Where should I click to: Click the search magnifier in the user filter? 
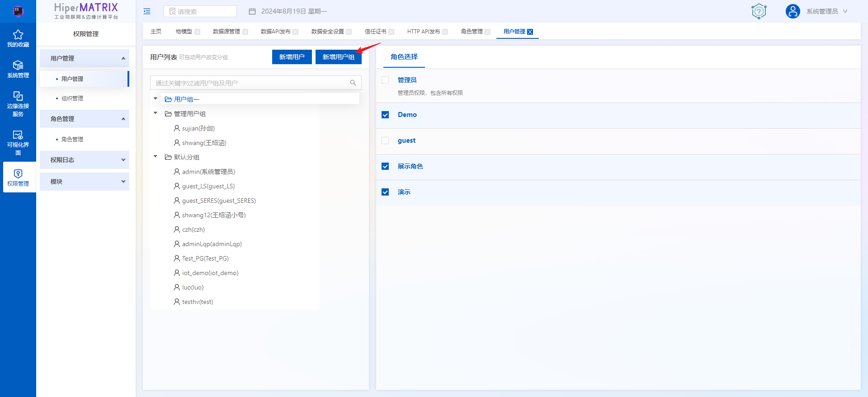point(353,83)
